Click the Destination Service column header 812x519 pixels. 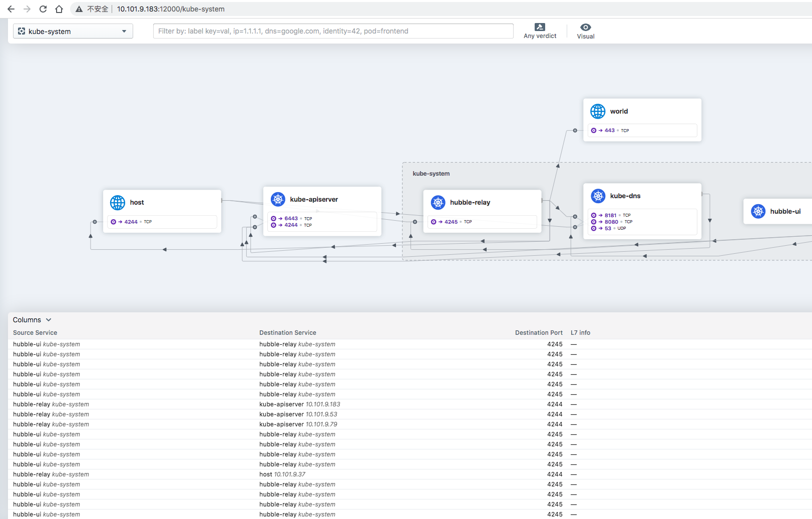coord(288,333)
